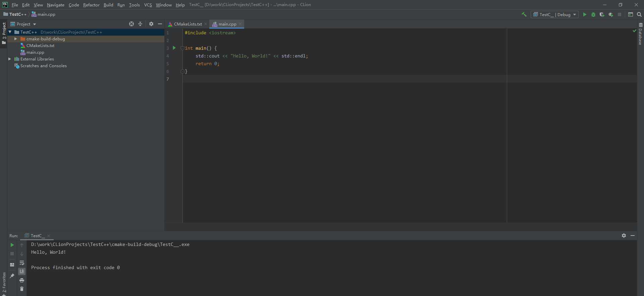This screenshot has height=296, width=644.
Task: Click the TestC++ breadcrumb in the navigation bar
Action: tap(15, 14)
